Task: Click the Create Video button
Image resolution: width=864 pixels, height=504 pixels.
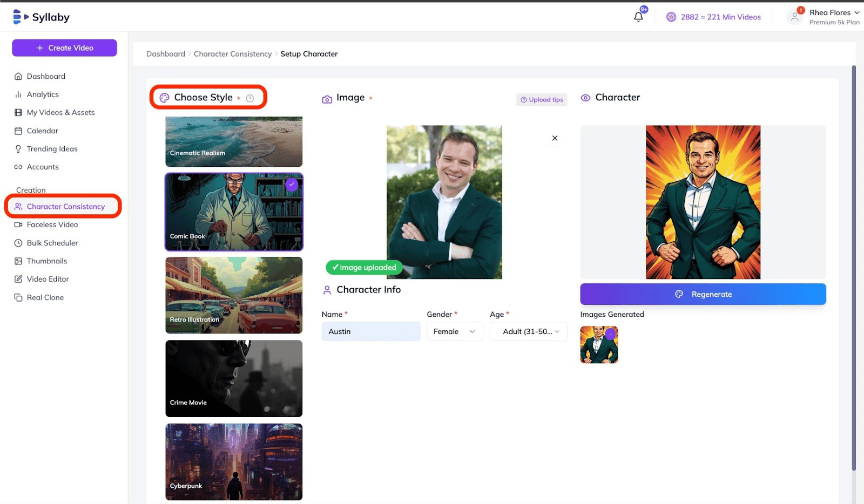Action: coord(64,48)
